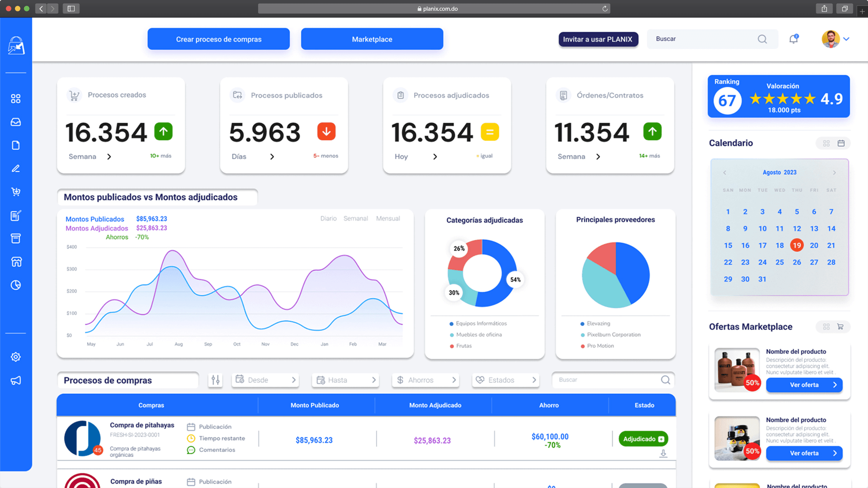Click Crear proceso de compras button
The height and width of the screenshot is (488, 868).
tap(219, 39)
